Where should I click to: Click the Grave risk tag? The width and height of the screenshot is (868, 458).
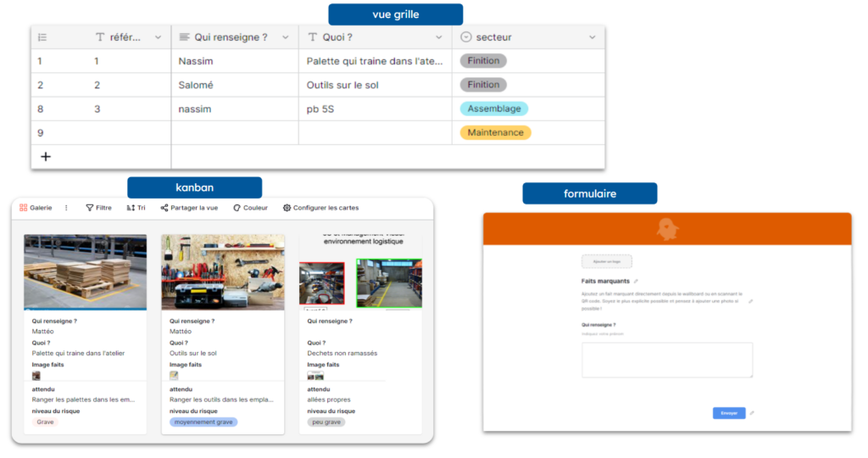click(x=46, y=422)
